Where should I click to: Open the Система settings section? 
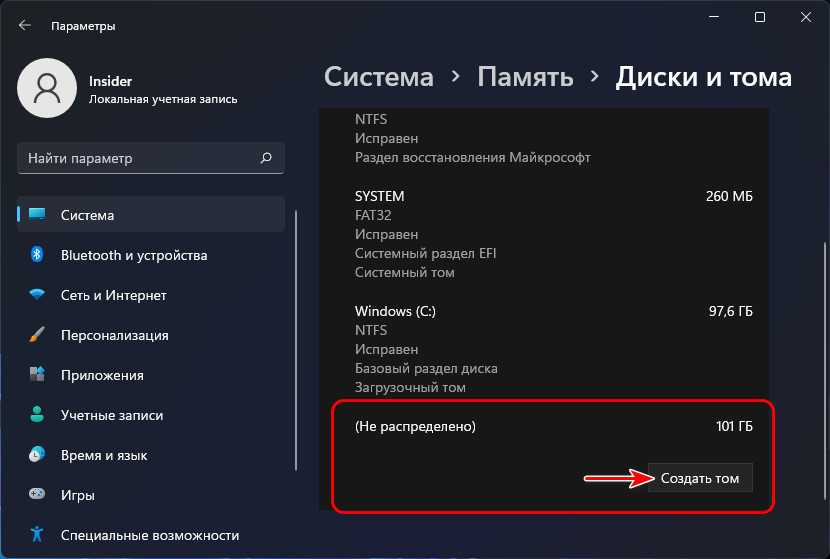(x=151, y=214)
